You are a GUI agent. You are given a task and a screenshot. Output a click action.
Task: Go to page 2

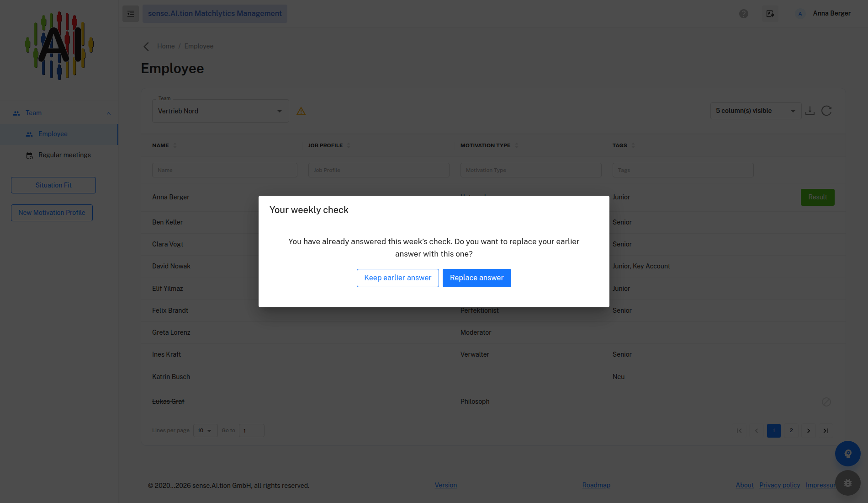(791, 431)
